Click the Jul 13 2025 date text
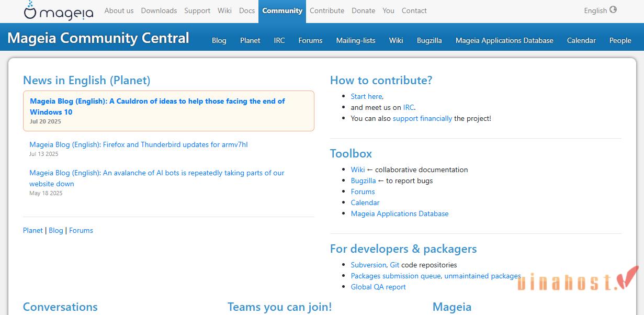Image resolution: width=644 pixels, height=315 pixels. pyautogui.click(x=44, y=154)
